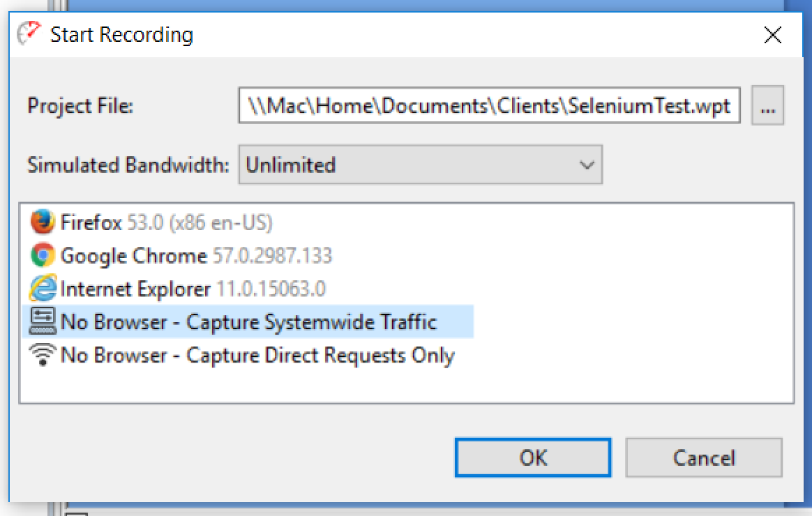Confirm recording with the OK button
812x516 pixels.
533,457
